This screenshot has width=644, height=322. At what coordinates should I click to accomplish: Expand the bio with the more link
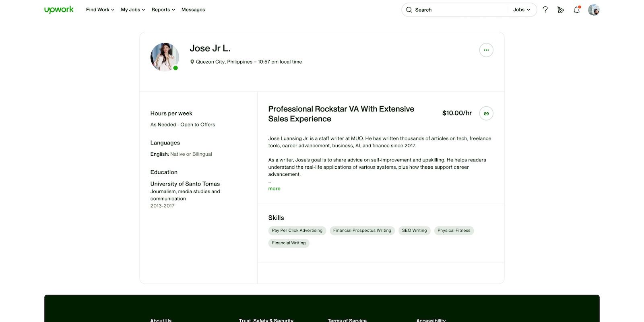pos(274,188)
